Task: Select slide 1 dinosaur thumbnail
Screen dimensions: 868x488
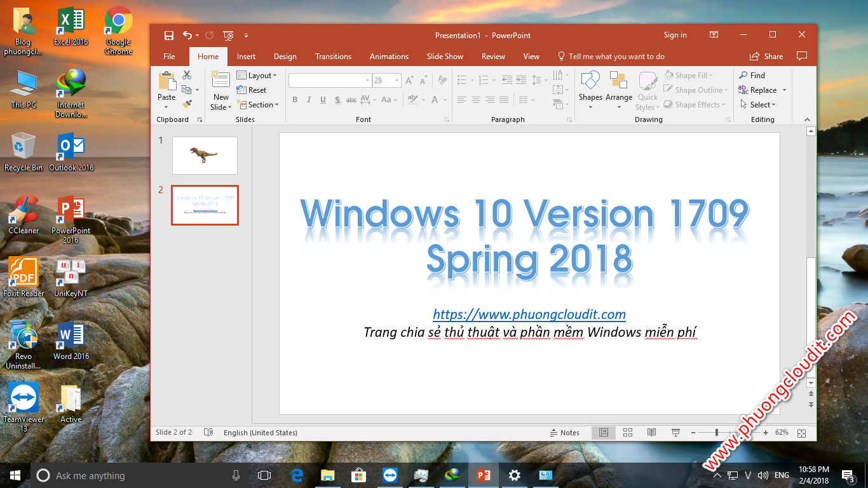Action: point(205,156)
